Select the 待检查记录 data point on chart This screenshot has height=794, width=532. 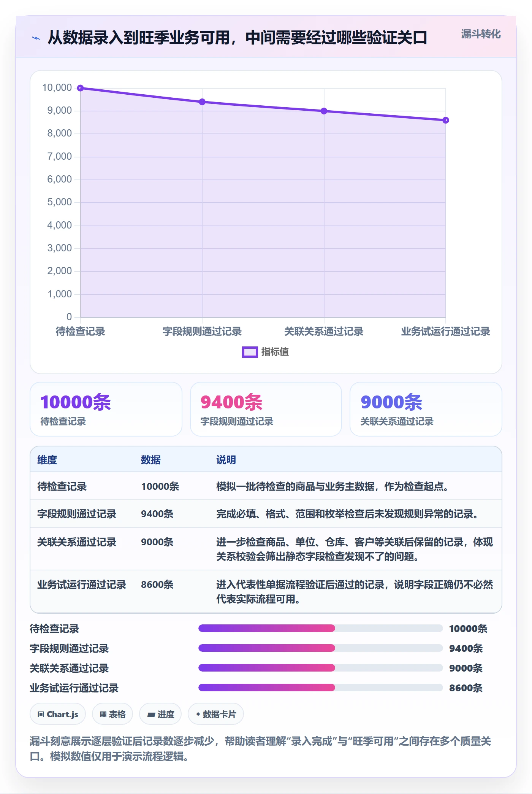click(x=81, y=88)
